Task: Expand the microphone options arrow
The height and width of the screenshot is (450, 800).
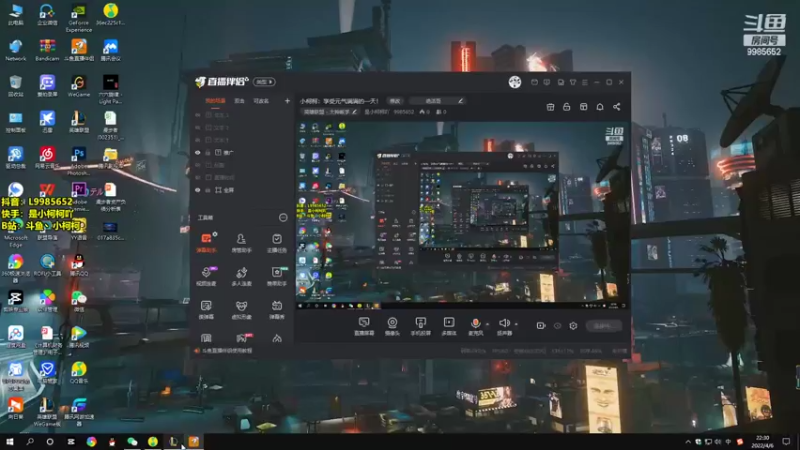Action: [488, 323]
